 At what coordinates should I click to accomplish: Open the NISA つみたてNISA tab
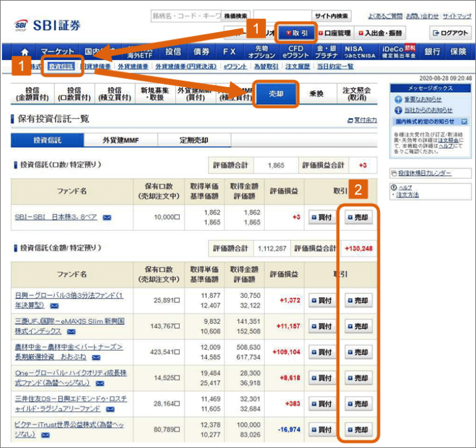coord(359,51)
